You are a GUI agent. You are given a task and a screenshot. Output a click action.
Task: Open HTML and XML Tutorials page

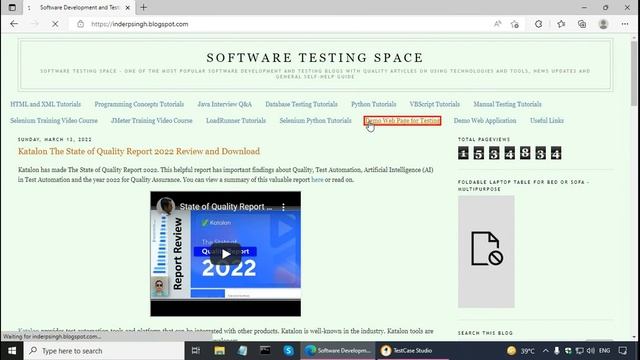tap(46, 104)
